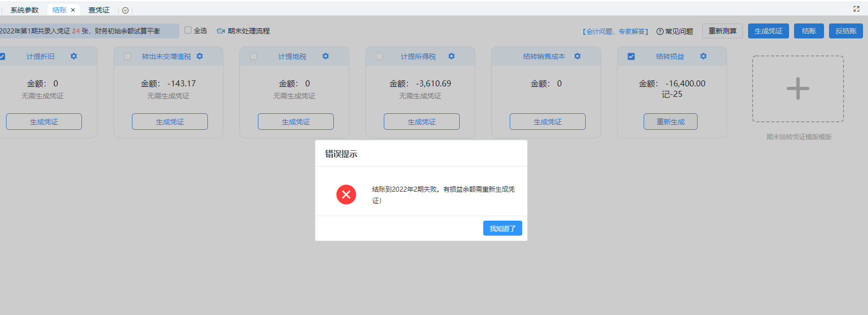This screenshot has height=315, width=868.
Task: Open the 会计问题,专家解答 link
Action: point(615,31)
